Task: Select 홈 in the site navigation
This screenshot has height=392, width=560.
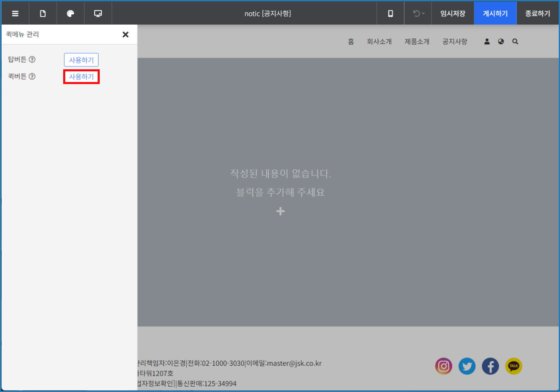Action: [351, 41]
